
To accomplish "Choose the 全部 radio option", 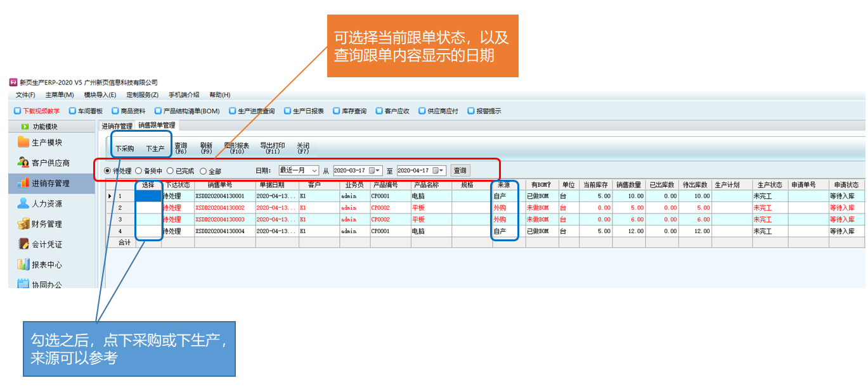I will [203, 171].
